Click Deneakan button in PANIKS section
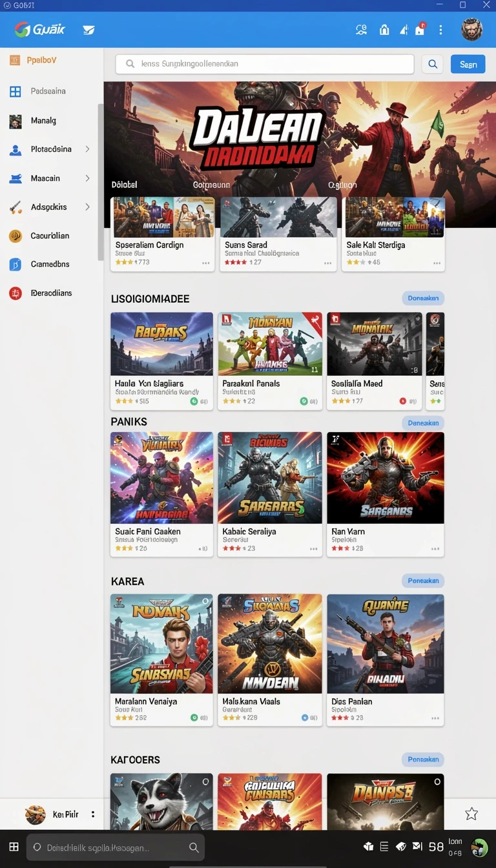Image resolution: width=496 pixels, height=868 pixels. coord(423,423)
